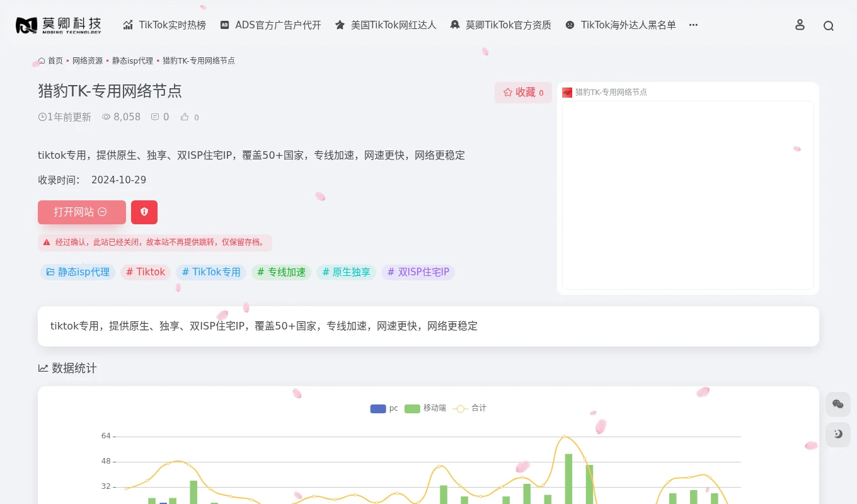This screenshot has height=504, width=857.
Task: Click the comment icon showing 0
Action: [154, 117]
